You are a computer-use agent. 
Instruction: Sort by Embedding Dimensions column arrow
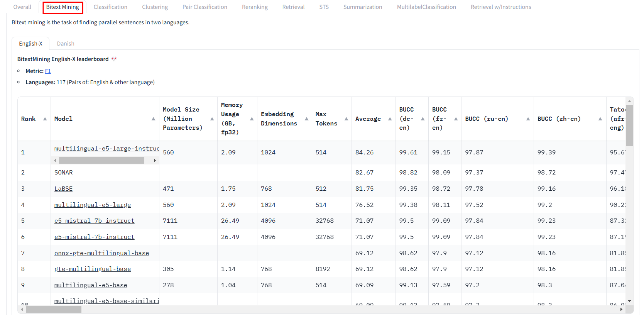[306, 119]
